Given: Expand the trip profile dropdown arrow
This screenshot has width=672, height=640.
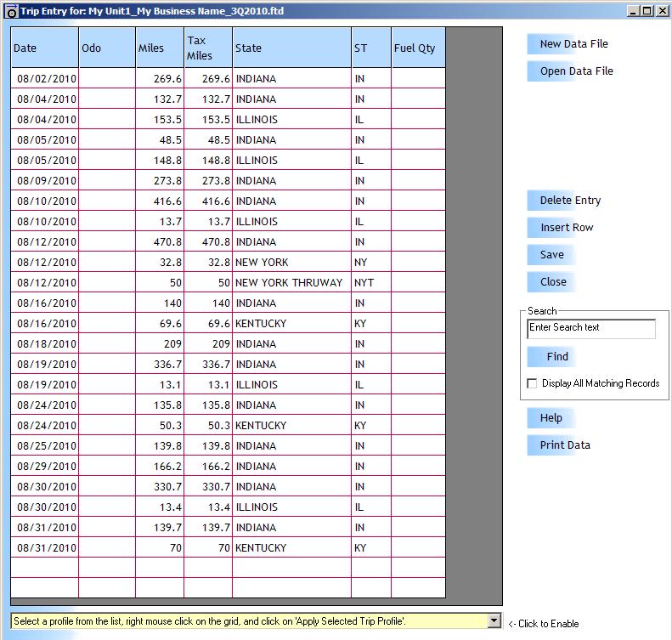Looking at the screenshot, I should (x=494, y=620).
